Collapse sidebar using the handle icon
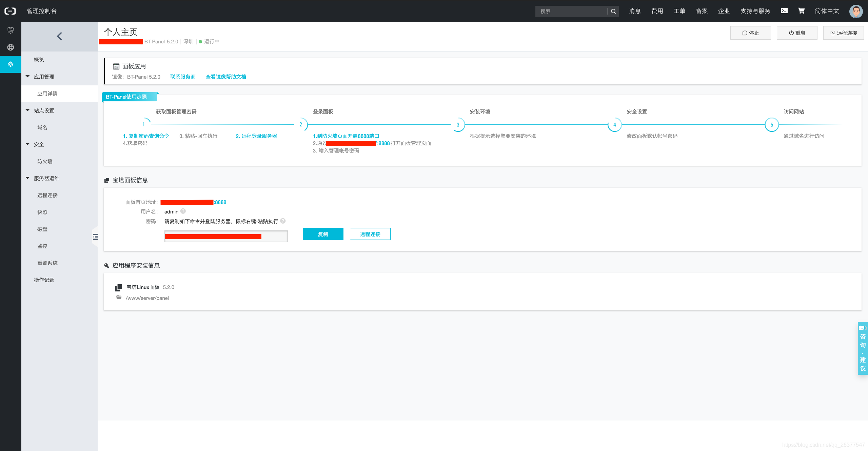Screen dimensions: 868x451 point(95,237)
